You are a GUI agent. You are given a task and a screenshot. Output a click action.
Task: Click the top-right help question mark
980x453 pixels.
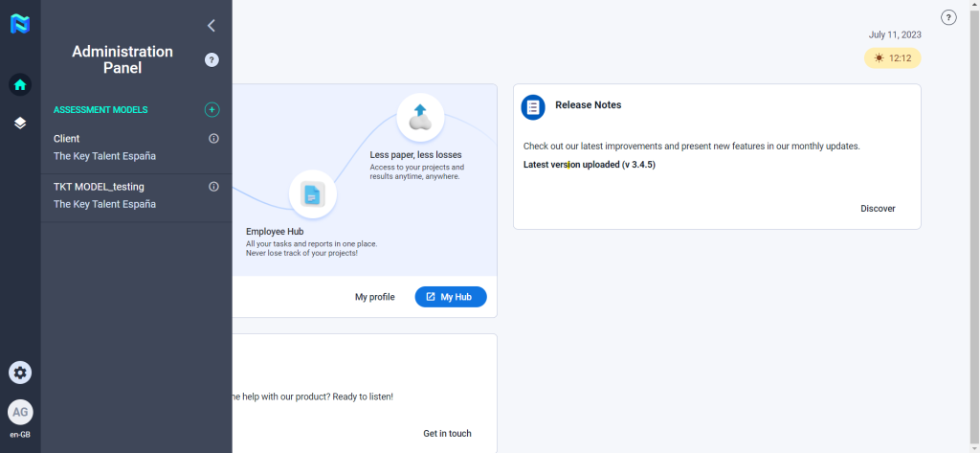click(x=948, y=17)
